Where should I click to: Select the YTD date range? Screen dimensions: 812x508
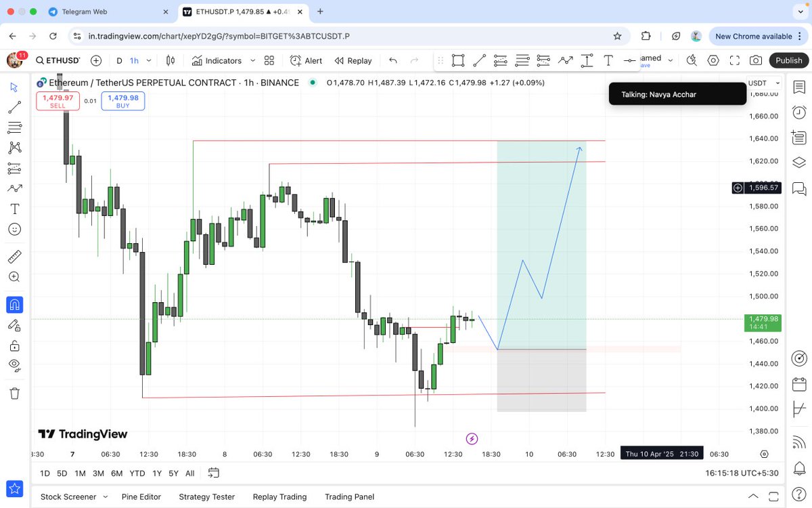coord(137,473)
